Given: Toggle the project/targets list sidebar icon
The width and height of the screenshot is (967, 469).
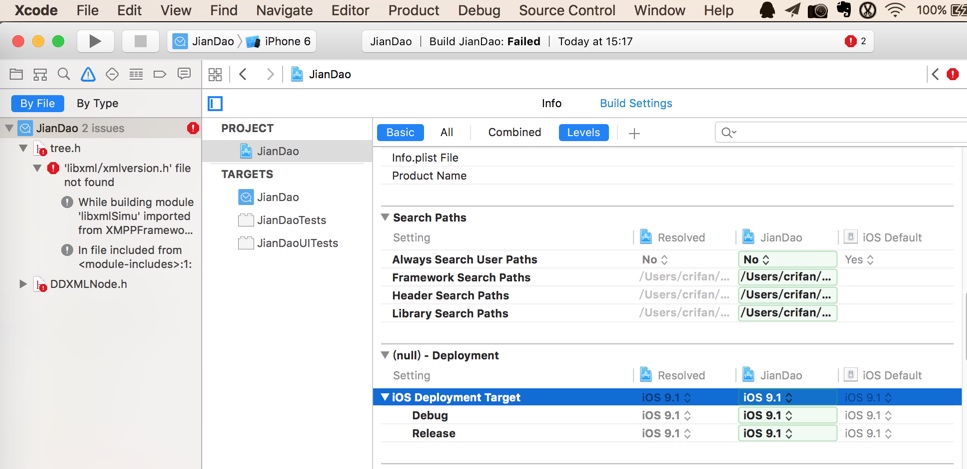Looking at the screenshot, I should pos(215,103).
